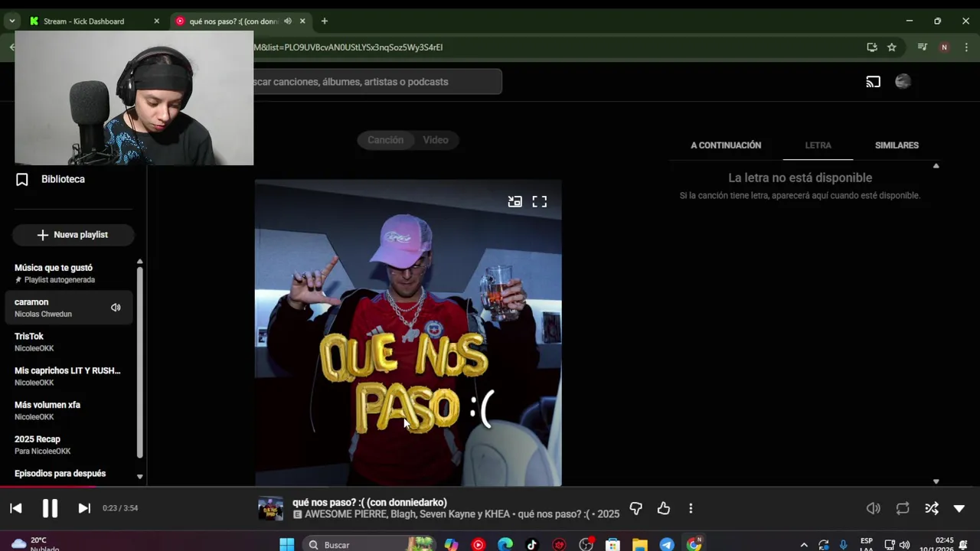Screen dimensions: 980x551
Task: Install app icon in address bar
Action: tap(872, 47)
